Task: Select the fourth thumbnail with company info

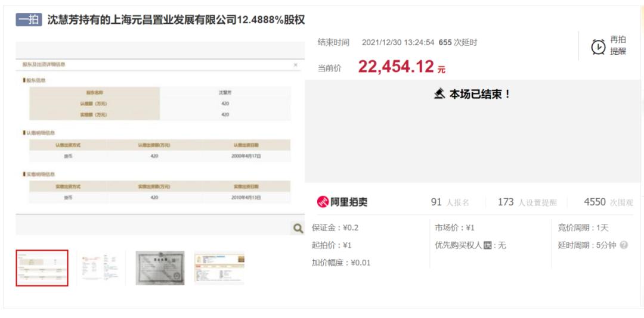Action: click(219, 268)
